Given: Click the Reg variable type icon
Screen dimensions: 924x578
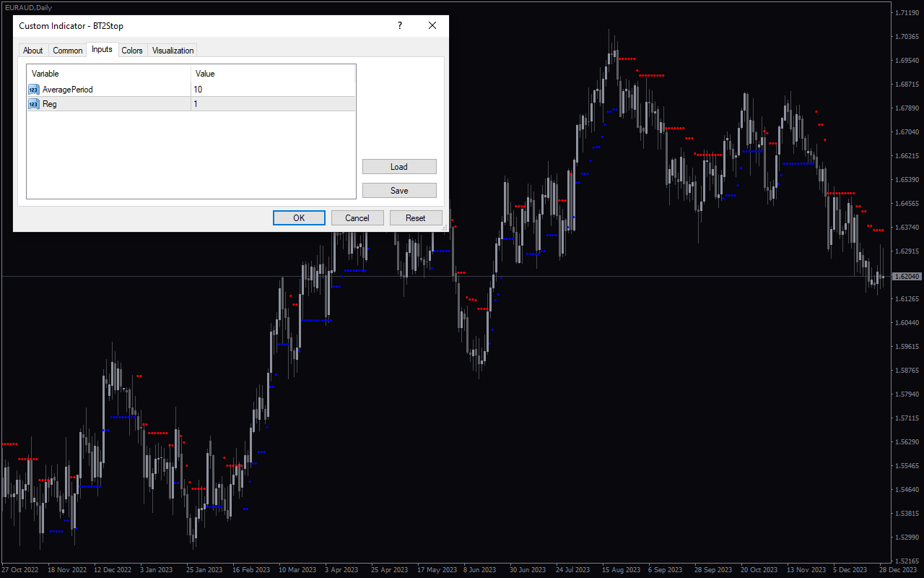Looking at the screenshot, I should coord(34,104).
